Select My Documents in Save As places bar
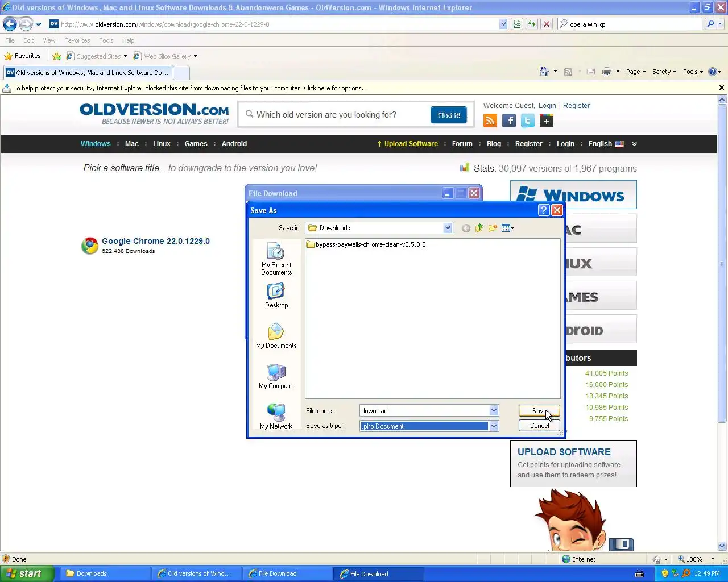Screen dimensions: 728x582 click(276, 336)
